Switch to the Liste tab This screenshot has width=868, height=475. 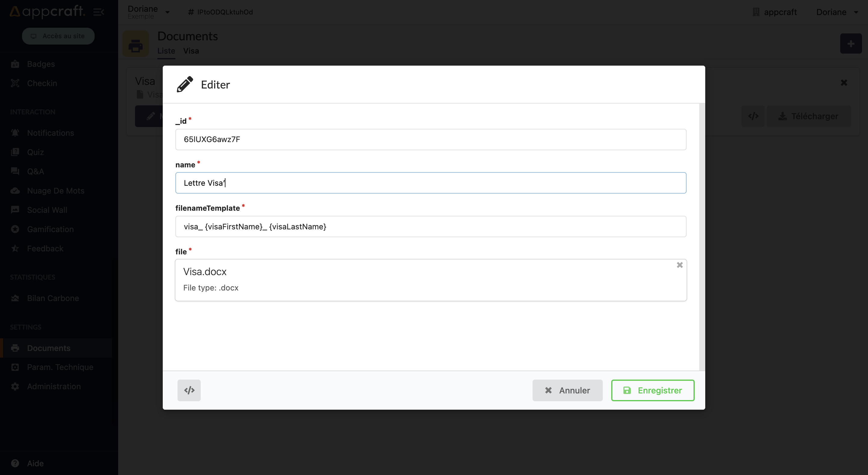(x=166, y=51)
